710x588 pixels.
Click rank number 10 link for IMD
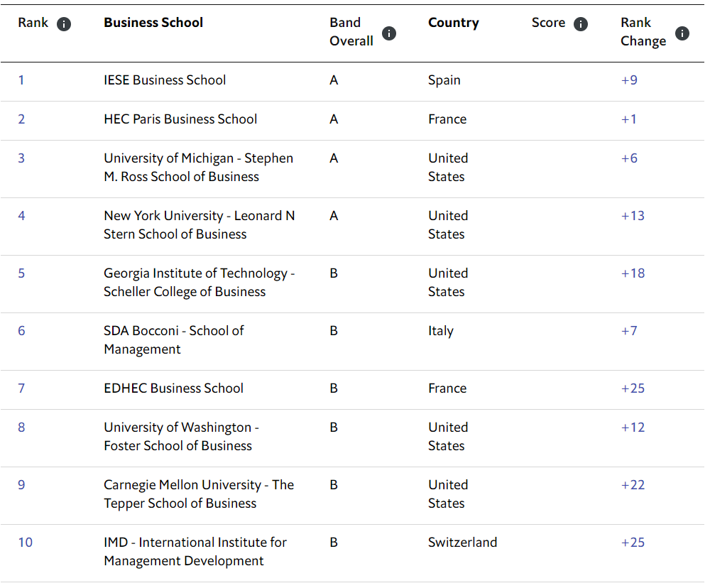26,543
